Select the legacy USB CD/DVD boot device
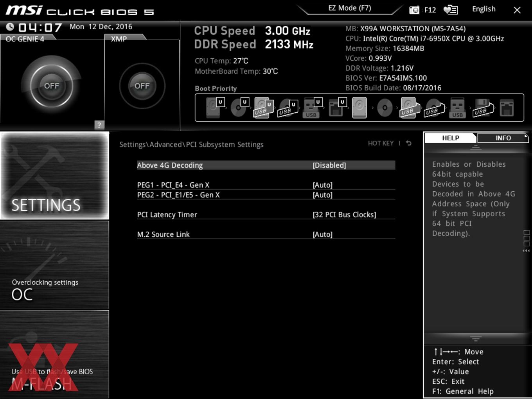This screenshot has height=399, width=532. click(x=435, y=108)
